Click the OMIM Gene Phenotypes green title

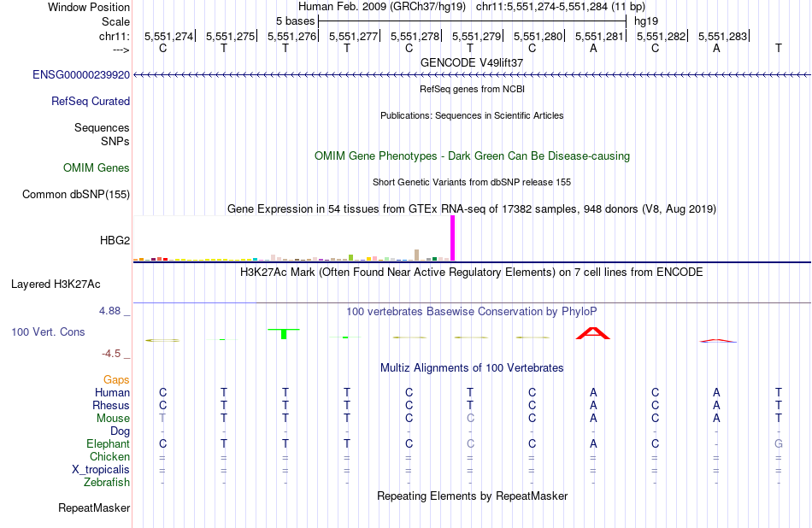pyautogui.click(x=473, y=155)
